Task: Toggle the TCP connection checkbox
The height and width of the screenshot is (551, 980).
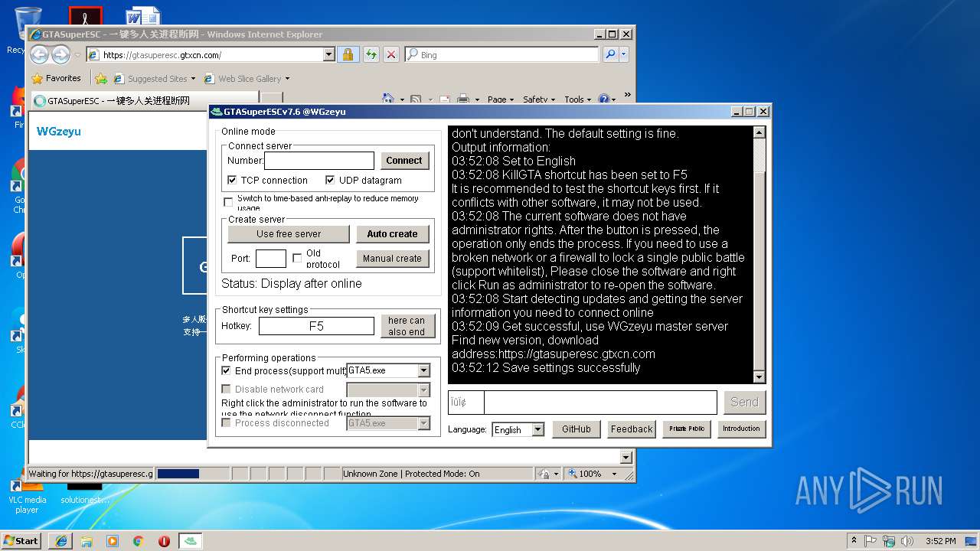Action: [x=232, y=180]
